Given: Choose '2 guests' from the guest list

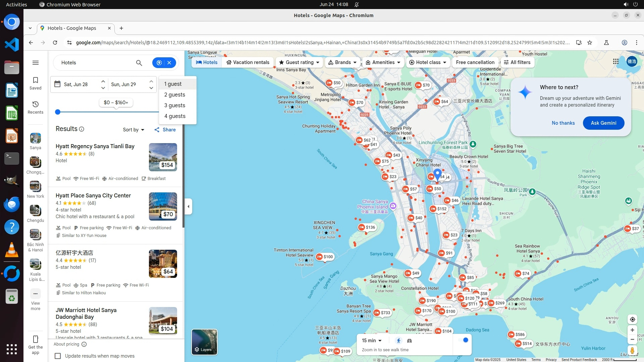Looking at the screenshot, I should (175, 95).
